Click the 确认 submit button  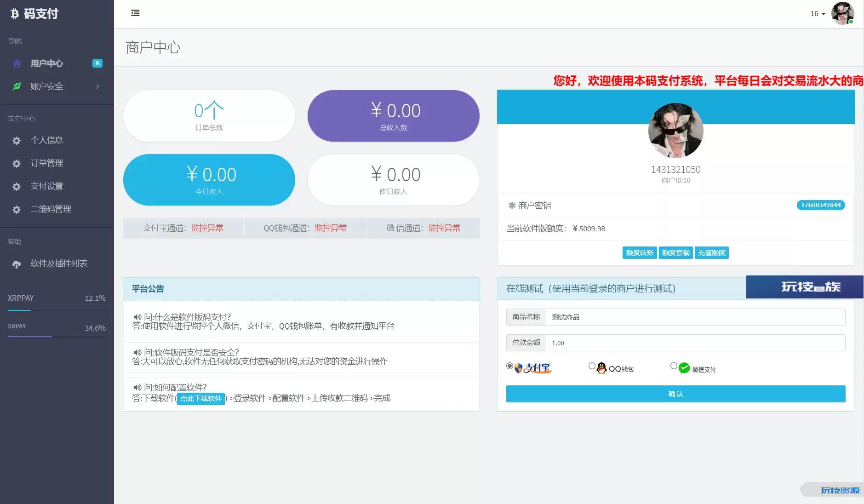pos(675,394)
